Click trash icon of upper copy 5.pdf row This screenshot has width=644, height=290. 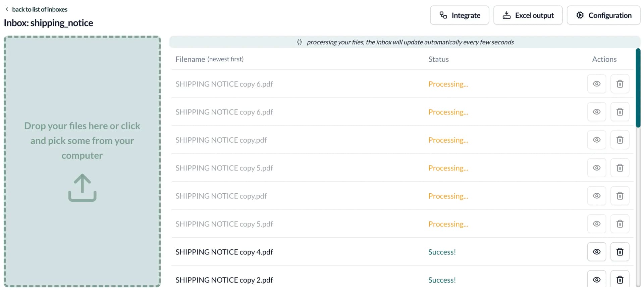(620, 168)
